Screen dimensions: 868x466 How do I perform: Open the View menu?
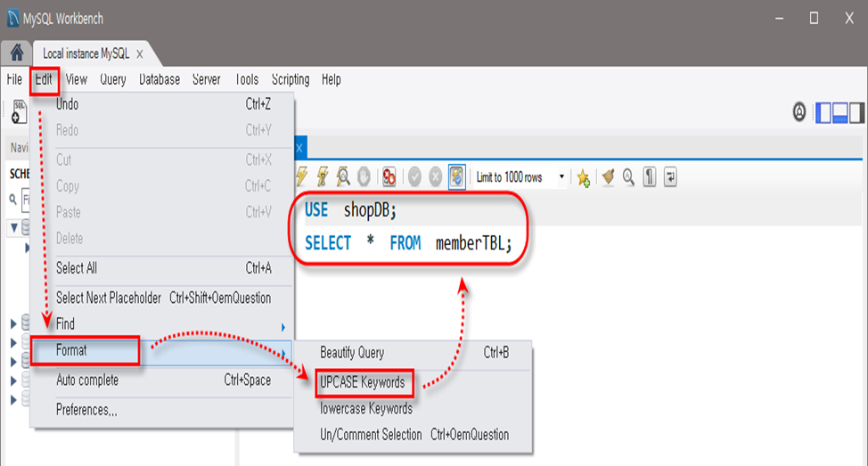coord(77,79)
